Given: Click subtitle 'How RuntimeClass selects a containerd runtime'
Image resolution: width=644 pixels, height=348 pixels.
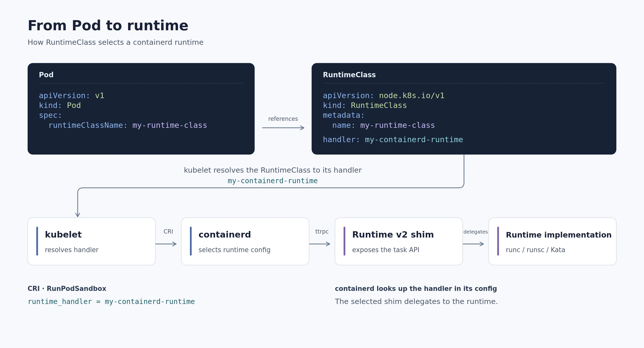Looking at the screenshot, I should 115,42.
